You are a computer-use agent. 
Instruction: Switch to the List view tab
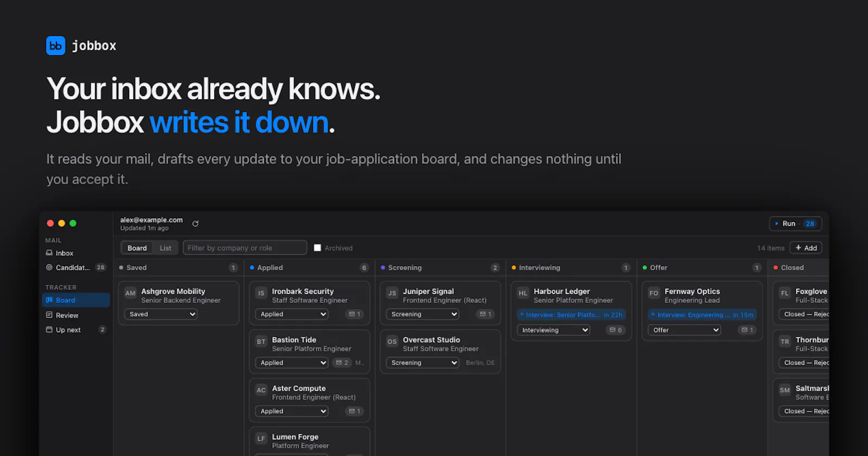click(x=165, y=248)
